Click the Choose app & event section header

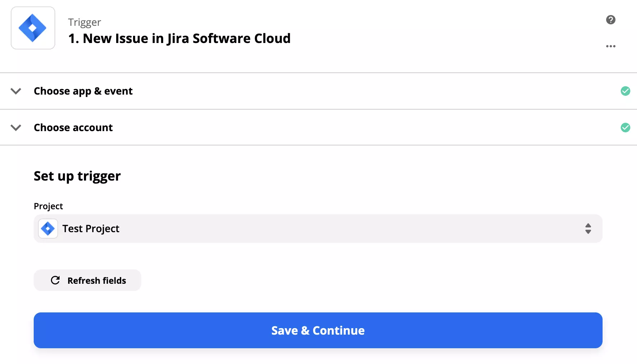coord(83,91)
